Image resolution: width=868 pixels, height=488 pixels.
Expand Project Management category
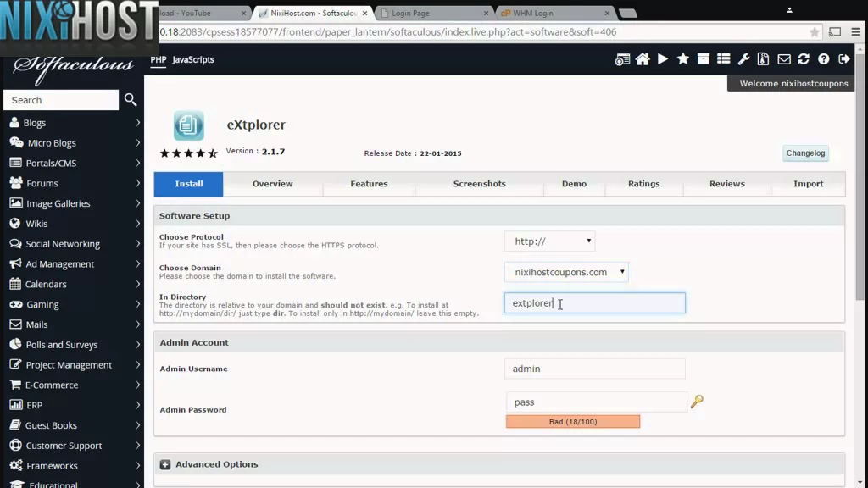click(75, 365)
